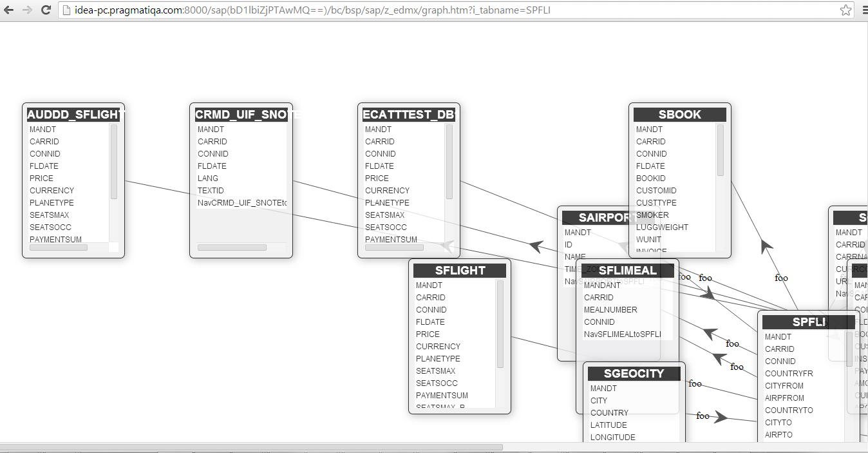Click the browser forward arrow
This screenshot has height=453, width=868.
pyautogui.click(x=27, y=10)
